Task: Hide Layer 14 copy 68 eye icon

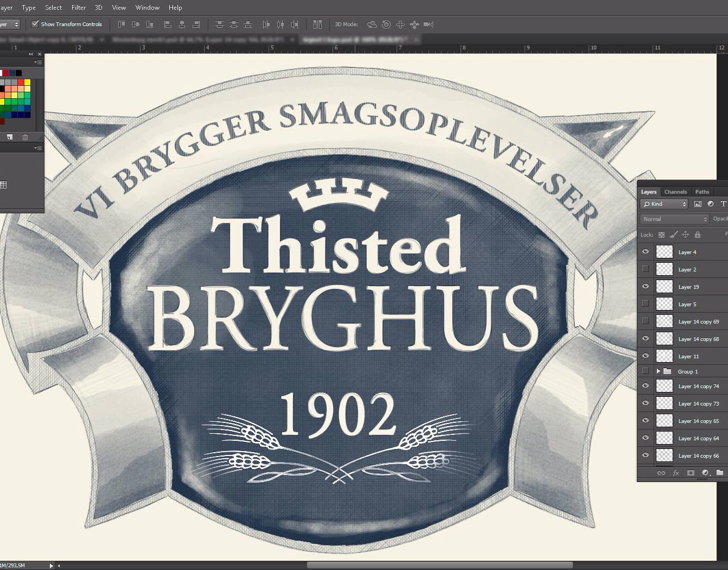Action: (x=646, y=339)
